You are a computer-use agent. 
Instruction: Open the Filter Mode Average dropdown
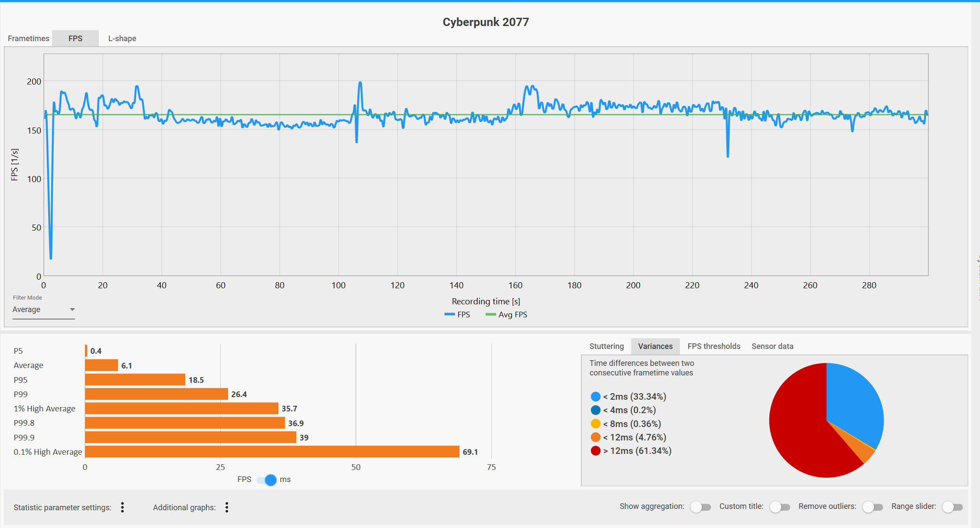(x=43, y=310)
